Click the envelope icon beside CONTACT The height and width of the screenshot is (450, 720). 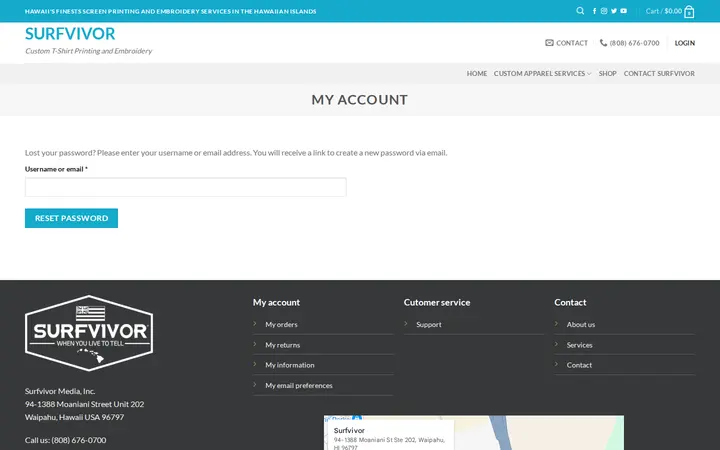click(549, 43)
